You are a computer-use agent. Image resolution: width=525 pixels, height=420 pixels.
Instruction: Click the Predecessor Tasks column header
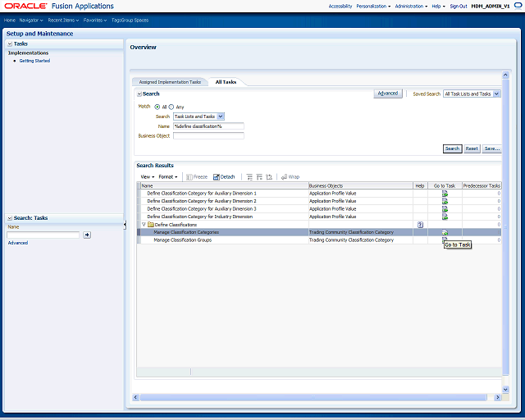[x=482, y=185]
